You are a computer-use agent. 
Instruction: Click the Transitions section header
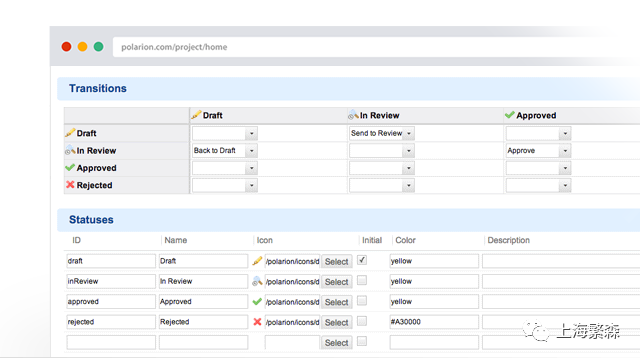349,89
